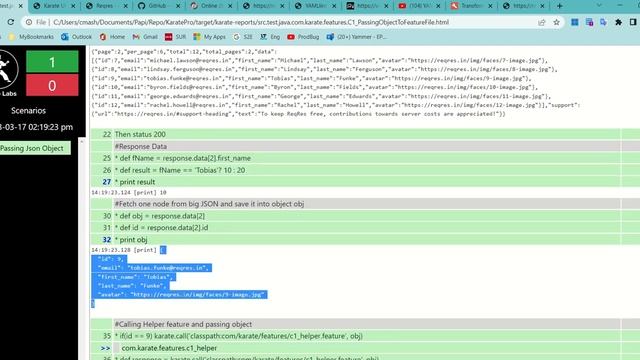Open the (20+) Yammer bookmark
640x360 pixels.
point(356,37)
